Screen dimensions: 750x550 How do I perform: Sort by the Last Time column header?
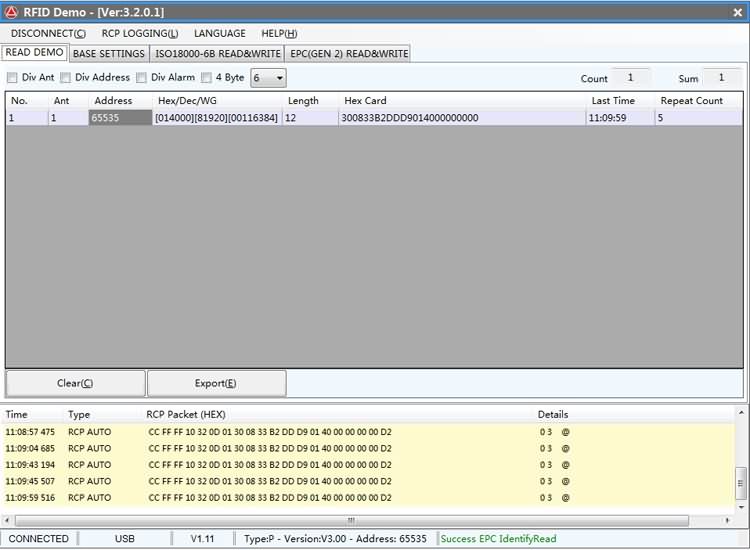click(x=621, y=101)
